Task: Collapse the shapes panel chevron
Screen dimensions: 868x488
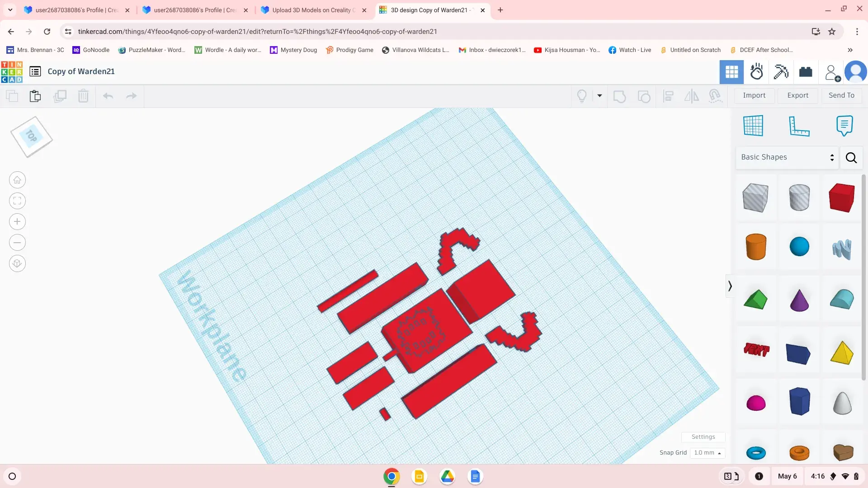Action: (730, 286)
